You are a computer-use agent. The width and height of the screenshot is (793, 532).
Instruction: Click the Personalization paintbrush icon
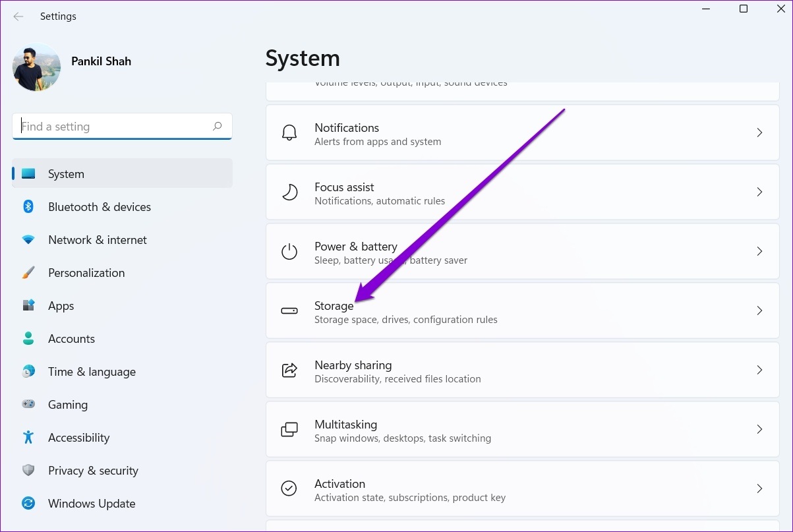click(28, 273)
